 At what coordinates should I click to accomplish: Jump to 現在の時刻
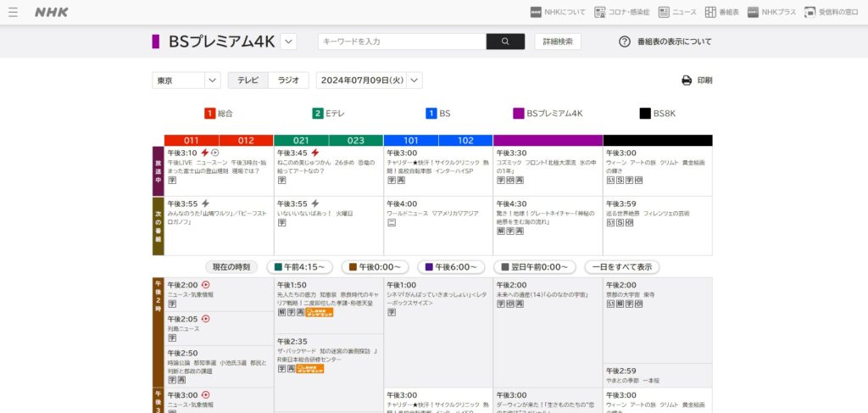tap(231, 267)
